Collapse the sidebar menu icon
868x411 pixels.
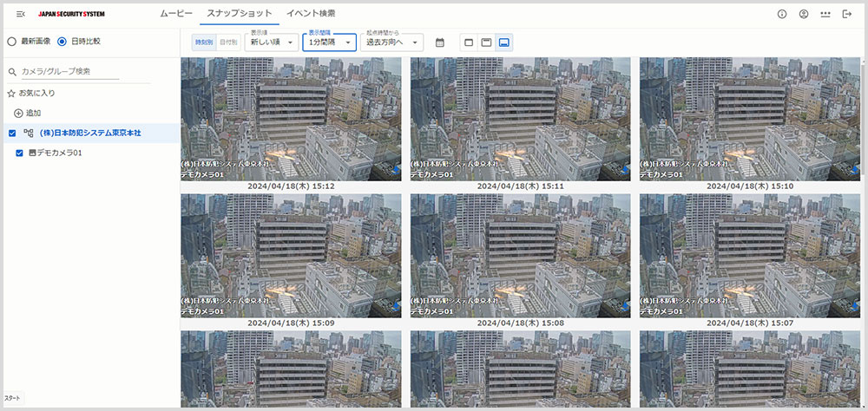(21, 14)
